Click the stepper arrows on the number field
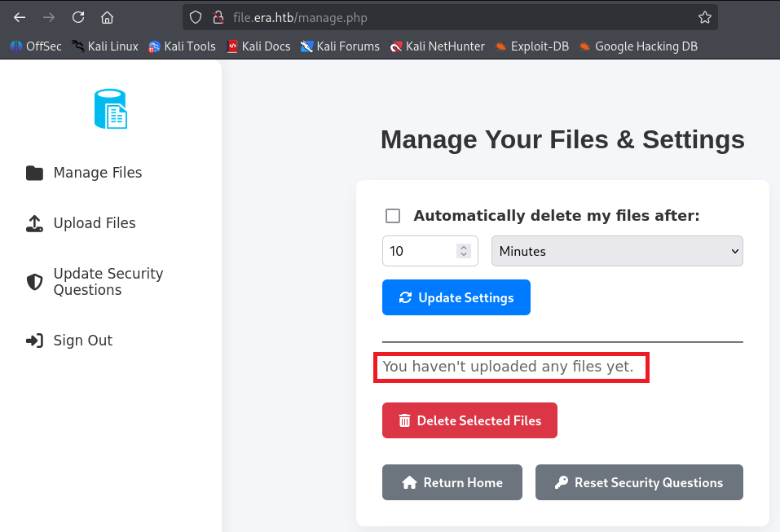Viewport: 780px width, 532px height. (464, 251)
